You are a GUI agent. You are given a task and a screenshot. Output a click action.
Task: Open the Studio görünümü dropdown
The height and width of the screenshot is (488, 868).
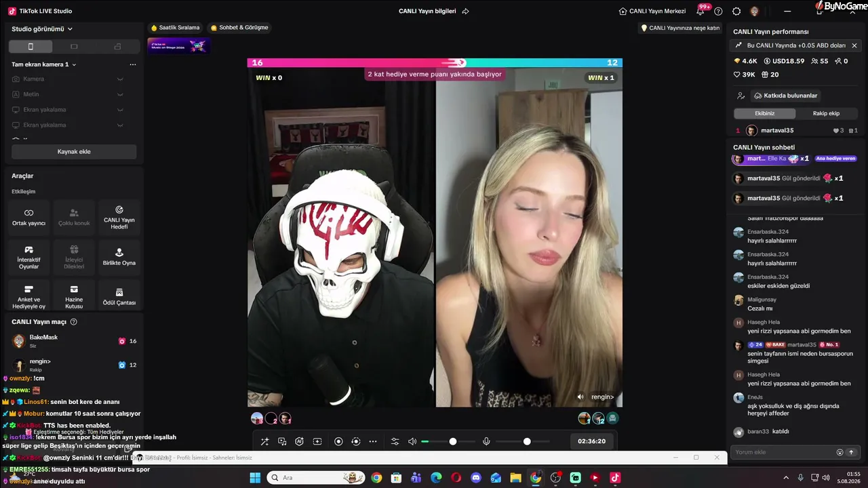[x=42, y=29]
